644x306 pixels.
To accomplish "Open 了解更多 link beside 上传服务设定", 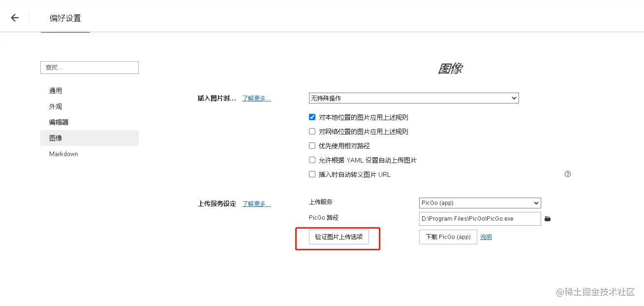I will (256, 204).
